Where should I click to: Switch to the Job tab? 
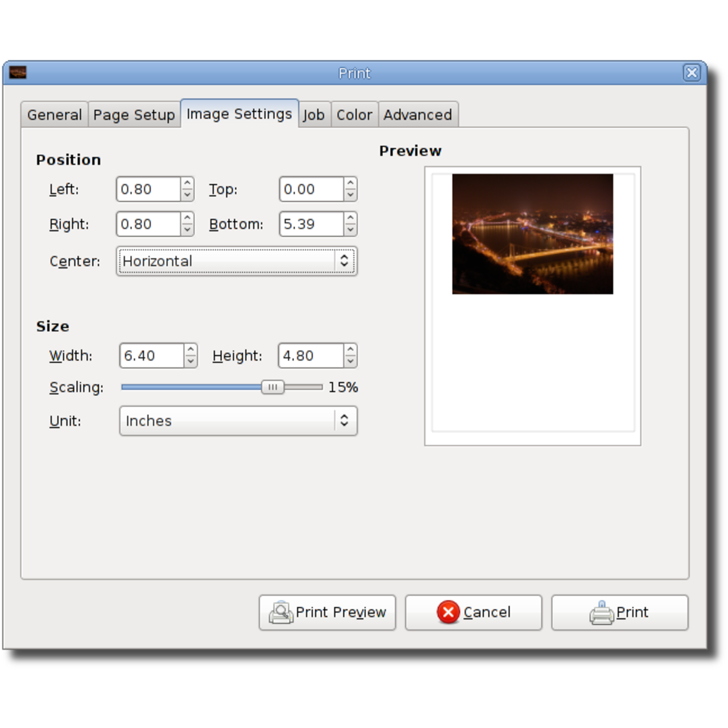[314, 114]
